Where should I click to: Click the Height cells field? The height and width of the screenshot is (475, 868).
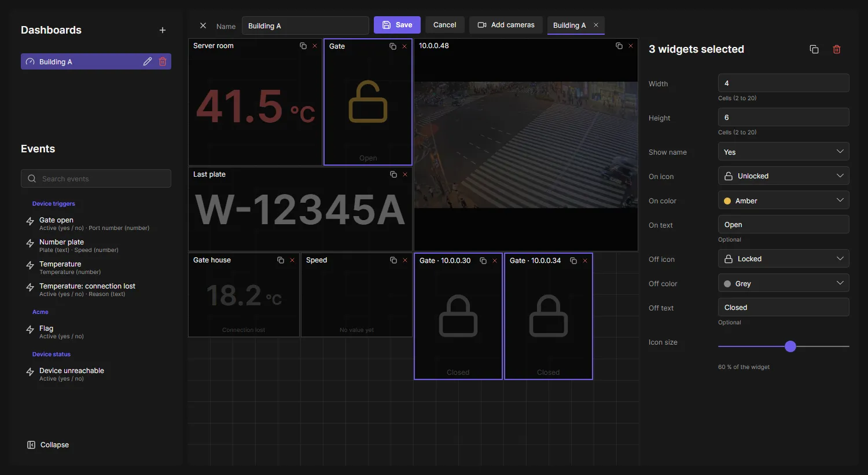point(784,117)
